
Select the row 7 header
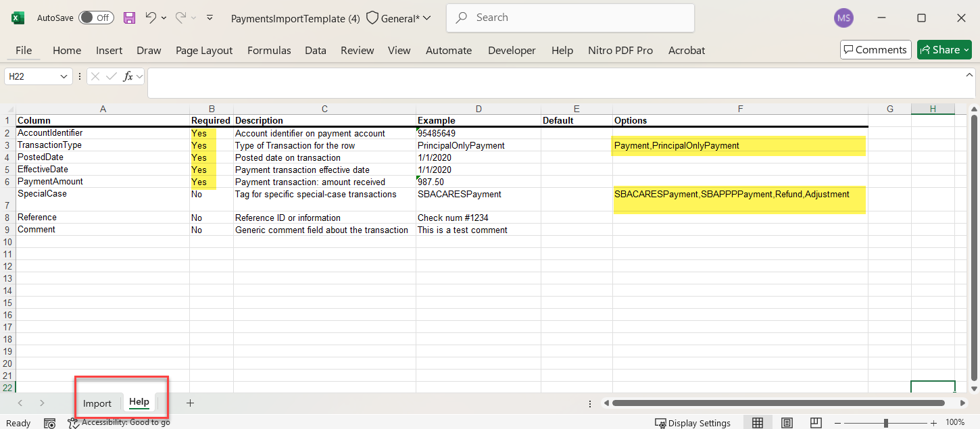[x=7, y=199]
